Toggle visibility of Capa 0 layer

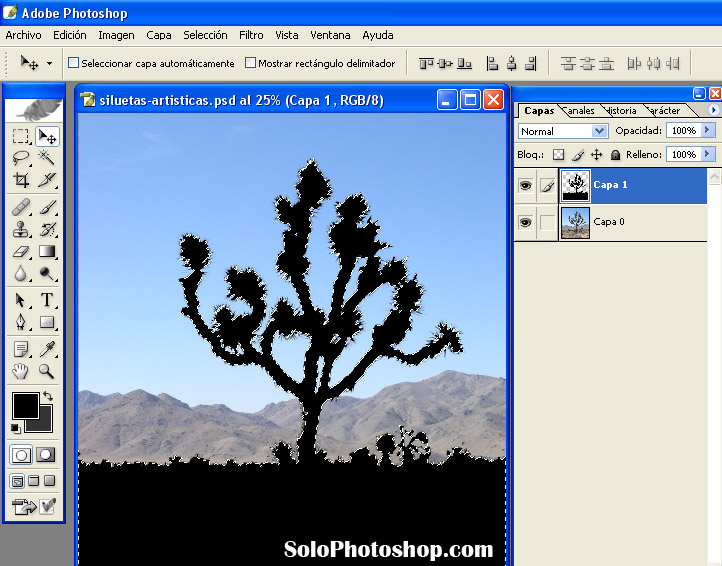tap(525, 222)
